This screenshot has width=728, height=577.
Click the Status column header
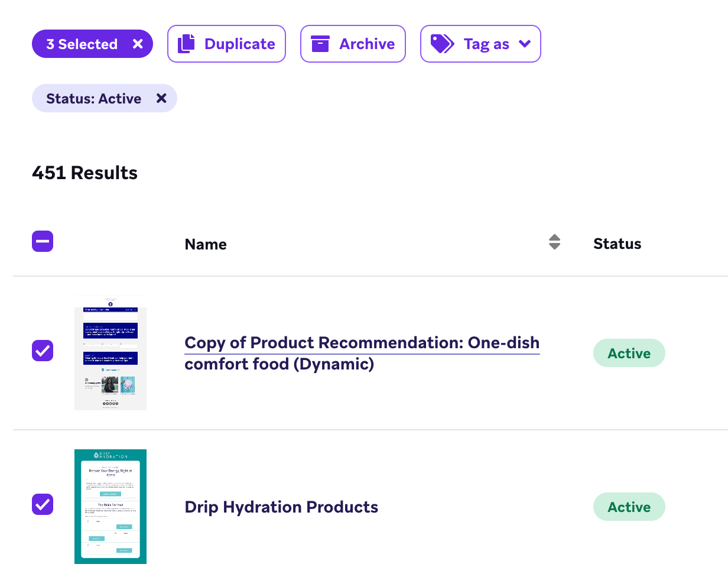coord(617,244)
